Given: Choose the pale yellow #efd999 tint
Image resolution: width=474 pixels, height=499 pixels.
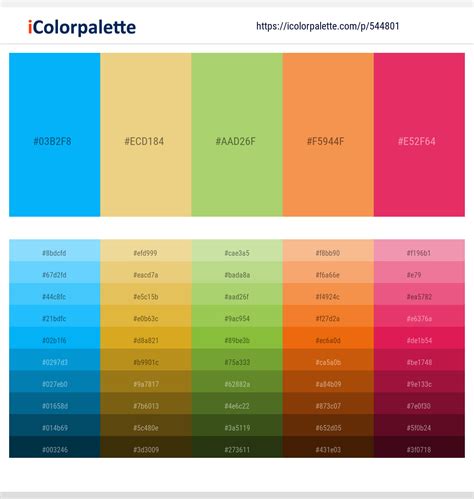Looking at the screenshot, I should click(x=146, y=251).
